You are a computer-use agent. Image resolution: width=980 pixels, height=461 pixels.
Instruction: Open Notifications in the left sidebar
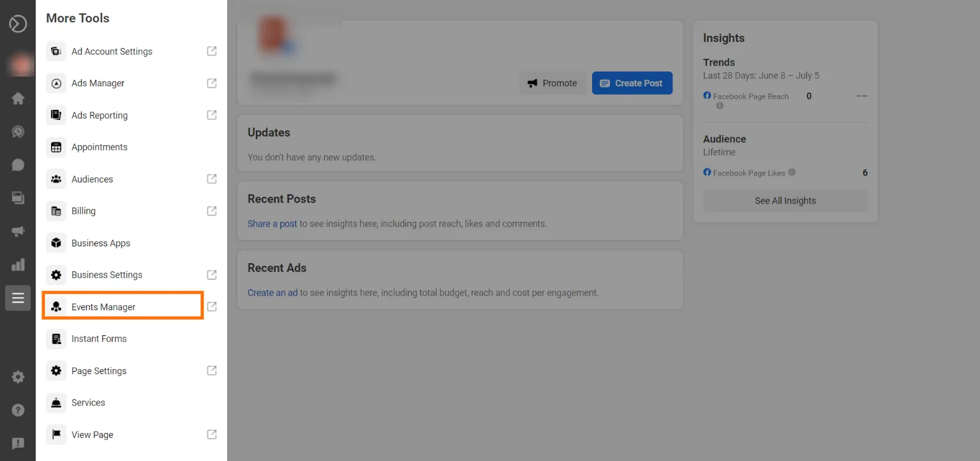click(17, 131)
